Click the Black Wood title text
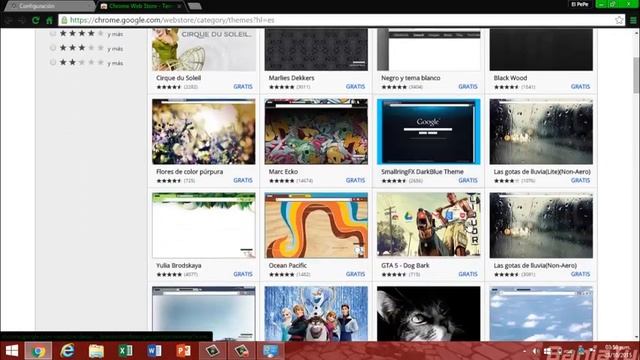The width and height of the screenshot is (640, 360). (510, 78)
